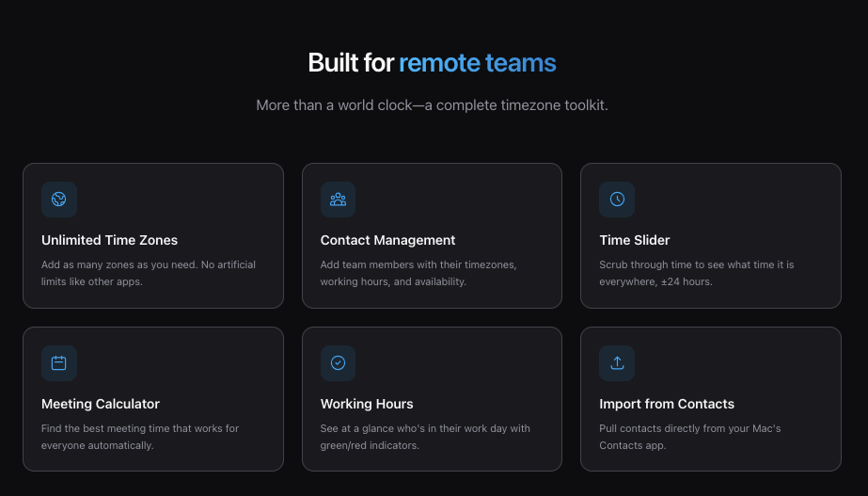Select the 'Import from Contacts' card title

667,404
